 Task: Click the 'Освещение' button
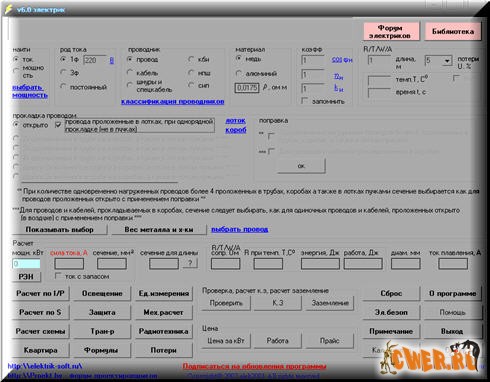point(102,293)
